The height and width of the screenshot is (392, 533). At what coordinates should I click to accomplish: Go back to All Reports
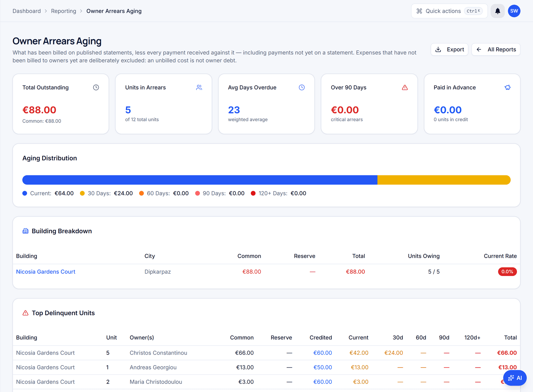pyautogui.click(x=496, y=50)
